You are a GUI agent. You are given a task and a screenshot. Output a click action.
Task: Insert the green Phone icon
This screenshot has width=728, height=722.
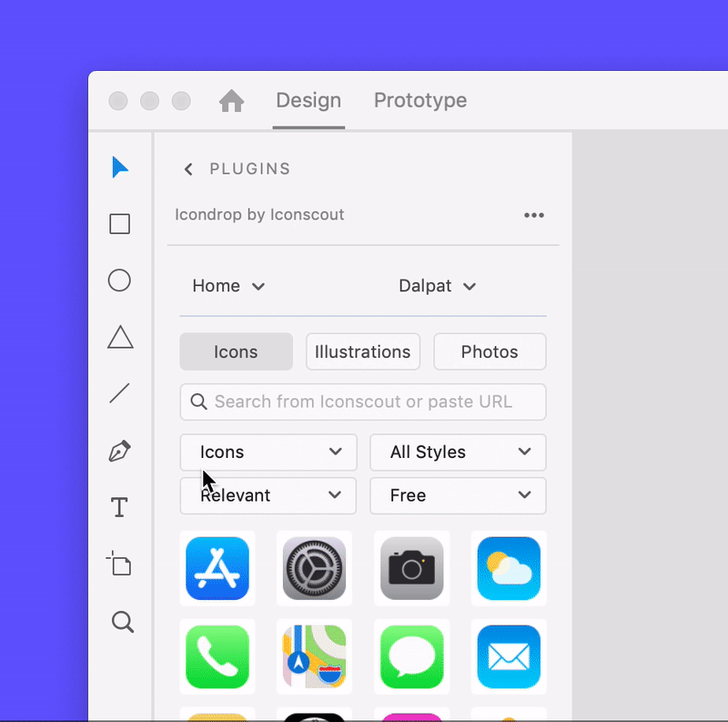[217, 656]
